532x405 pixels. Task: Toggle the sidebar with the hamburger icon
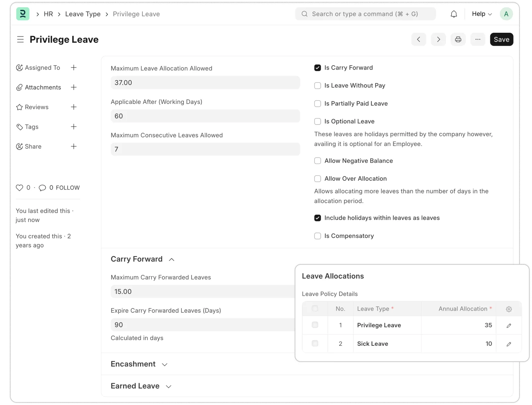point(20,39)
